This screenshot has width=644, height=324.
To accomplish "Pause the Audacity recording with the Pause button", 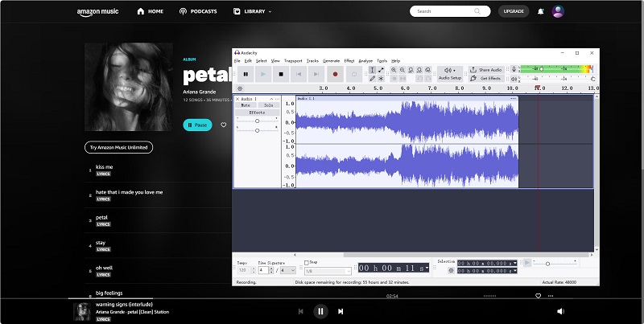I will pos(246,74).
